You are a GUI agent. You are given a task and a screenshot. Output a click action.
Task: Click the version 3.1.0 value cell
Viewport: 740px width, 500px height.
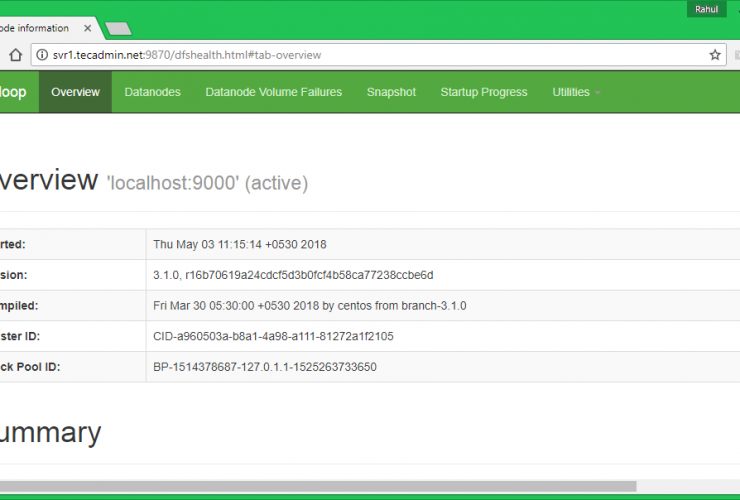click(x=293, y=275)
